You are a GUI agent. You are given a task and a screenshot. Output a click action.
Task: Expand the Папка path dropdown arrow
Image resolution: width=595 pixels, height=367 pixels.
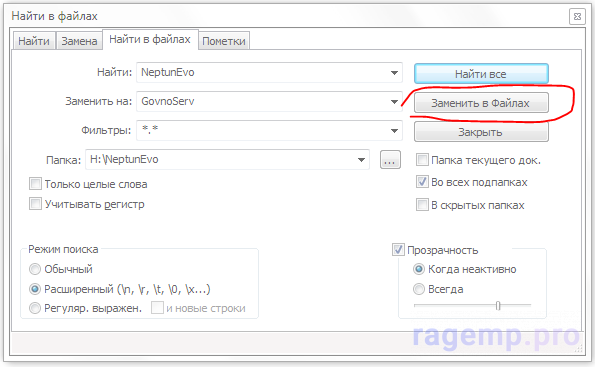pos(361,160)
